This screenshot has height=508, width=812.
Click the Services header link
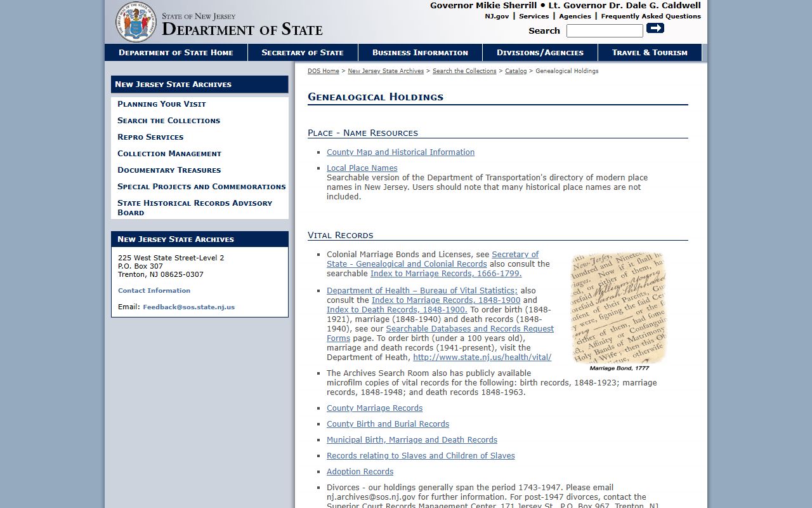(534, 17)
